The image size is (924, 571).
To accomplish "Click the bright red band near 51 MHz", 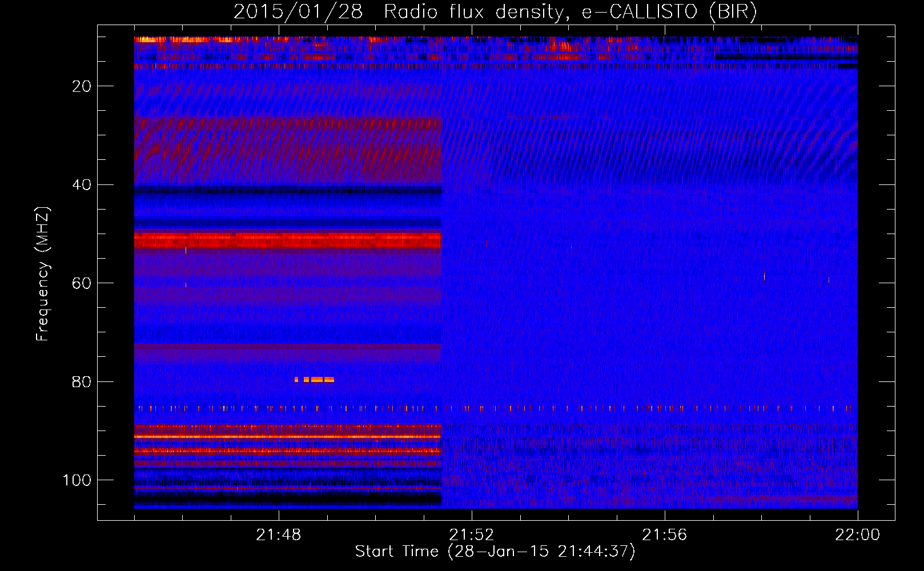I will (288, 240).
